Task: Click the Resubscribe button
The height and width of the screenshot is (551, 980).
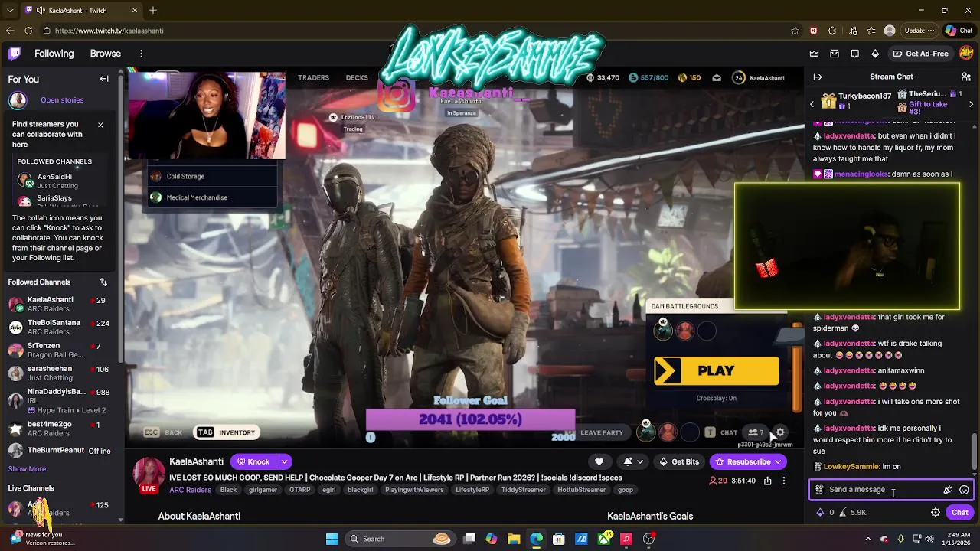Action: coord(748,462)
